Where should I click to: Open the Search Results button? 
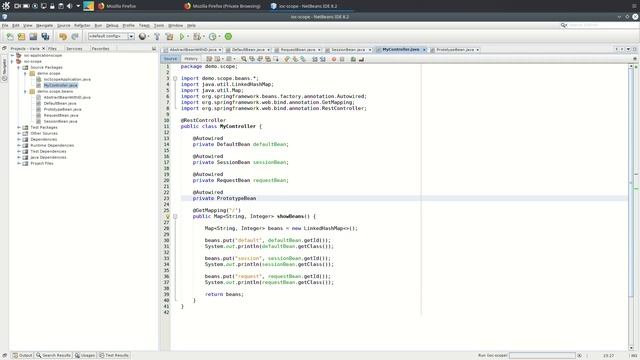[x=53, y=356]
